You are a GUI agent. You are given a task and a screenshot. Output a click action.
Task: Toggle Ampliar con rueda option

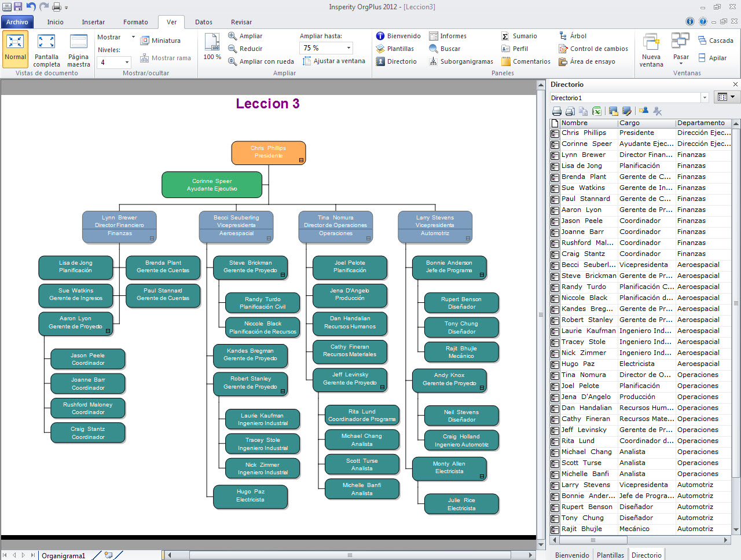pyautogui.click(x=233, y=61)
